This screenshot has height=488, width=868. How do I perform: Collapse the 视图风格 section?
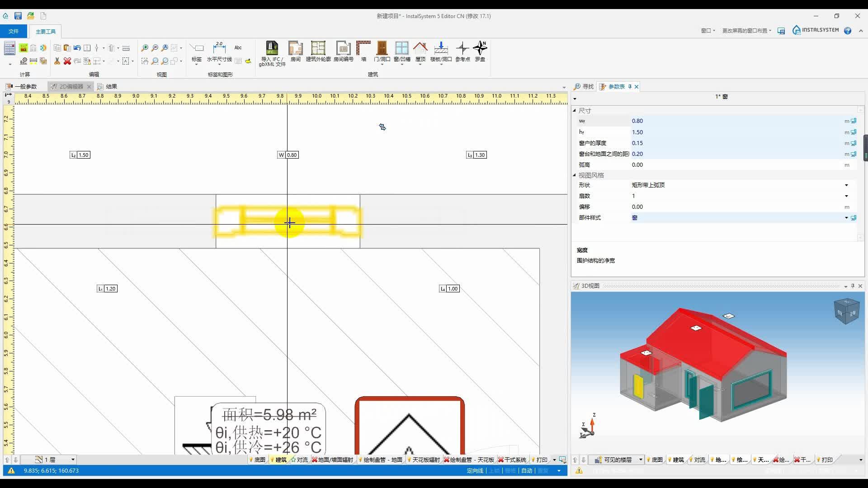tap(575, 175)
